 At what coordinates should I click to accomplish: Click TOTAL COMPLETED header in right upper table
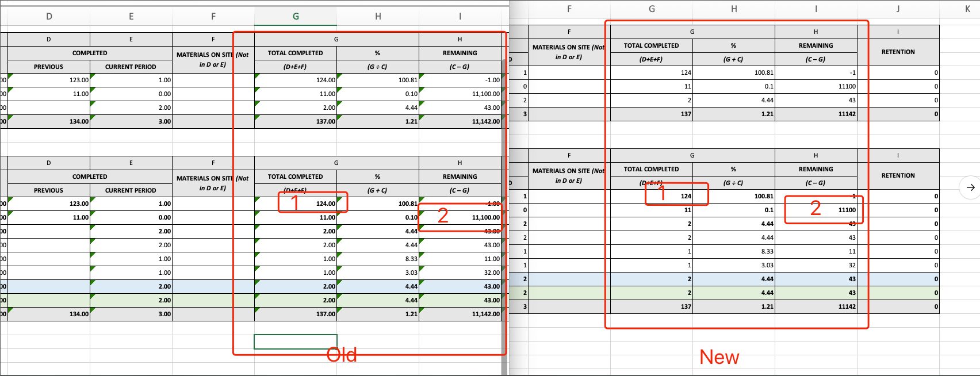(x=652, y=45)
